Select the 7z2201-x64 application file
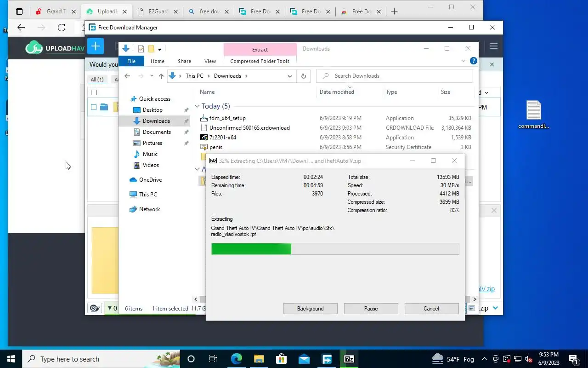Image resolution: width=588 pixels, height=368 pixels. click(x=223, y=138)
